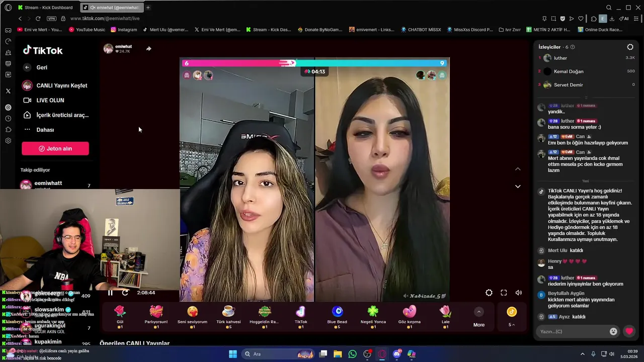Toggle the browser VPN badge
The image size is (644, 362).
[x=51, y=18]
